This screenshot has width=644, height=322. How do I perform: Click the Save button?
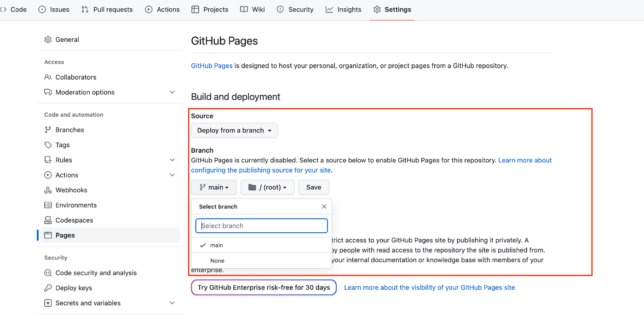pyautogui.click(x=314, y=187)
